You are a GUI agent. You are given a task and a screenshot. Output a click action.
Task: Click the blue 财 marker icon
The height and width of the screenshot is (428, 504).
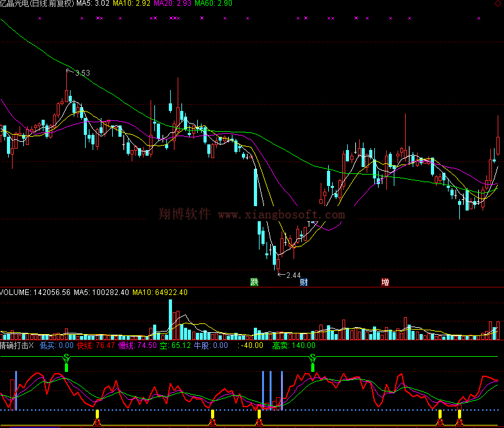[x=304, y=282]
